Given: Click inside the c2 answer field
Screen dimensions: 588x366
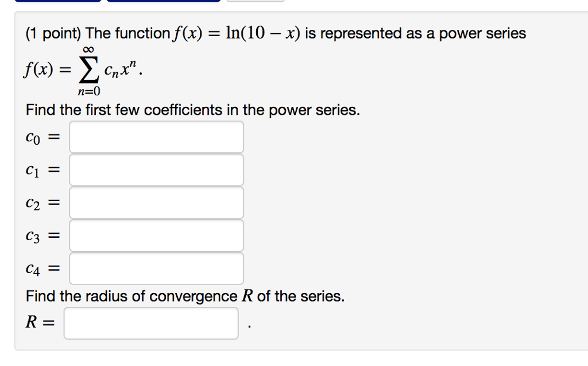Looking at the screenshot, I should (156, 202).
